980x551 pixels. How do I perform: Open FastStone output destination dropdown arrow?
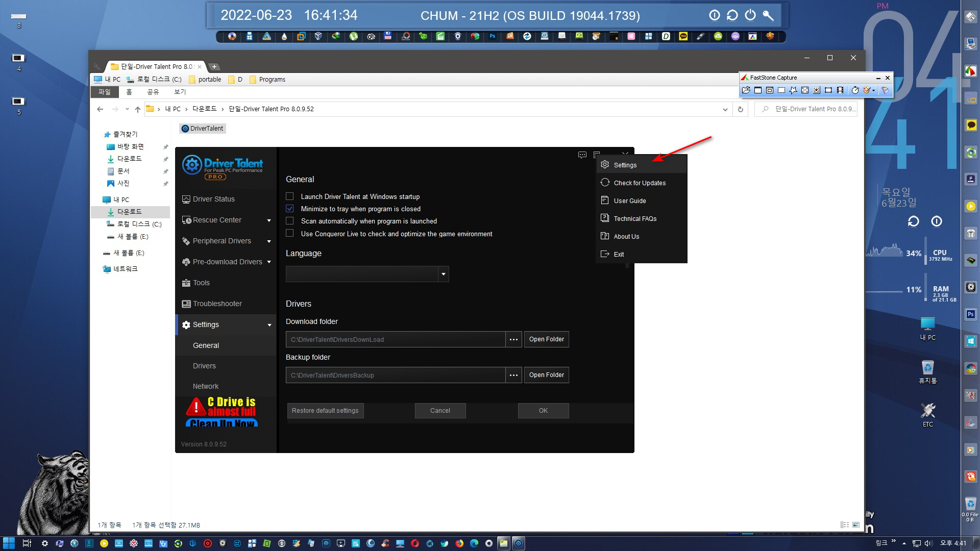coord(874,90)
